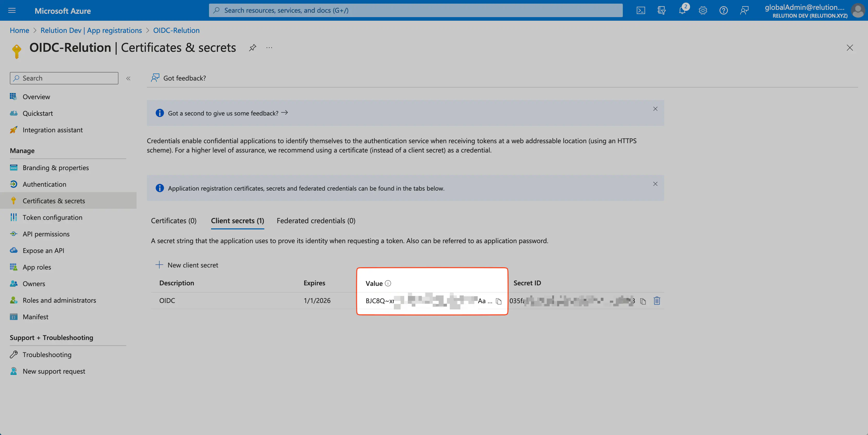
Task: Open portal settings gear icon
Action: [x=702, y=10]
